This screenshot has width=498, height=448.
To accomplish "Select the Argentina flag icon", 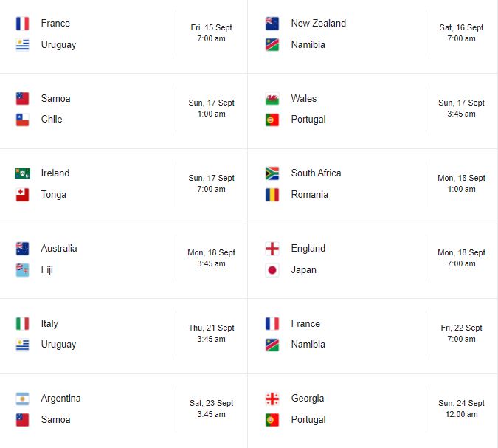I will click(22, 399).
